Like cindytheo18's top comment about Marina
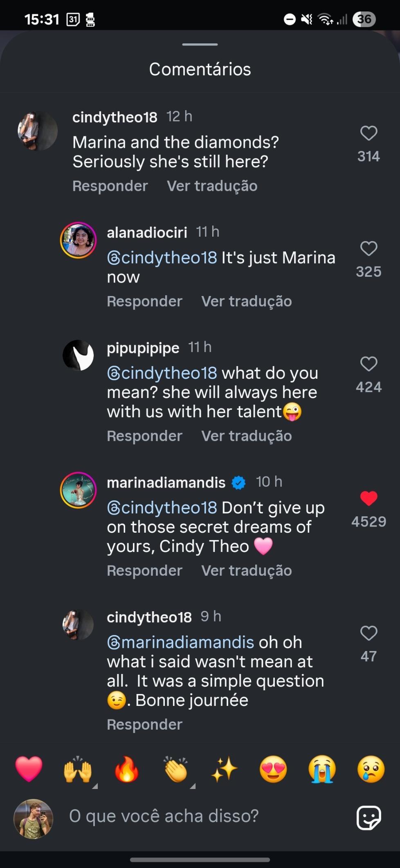 tap(369, 133)
